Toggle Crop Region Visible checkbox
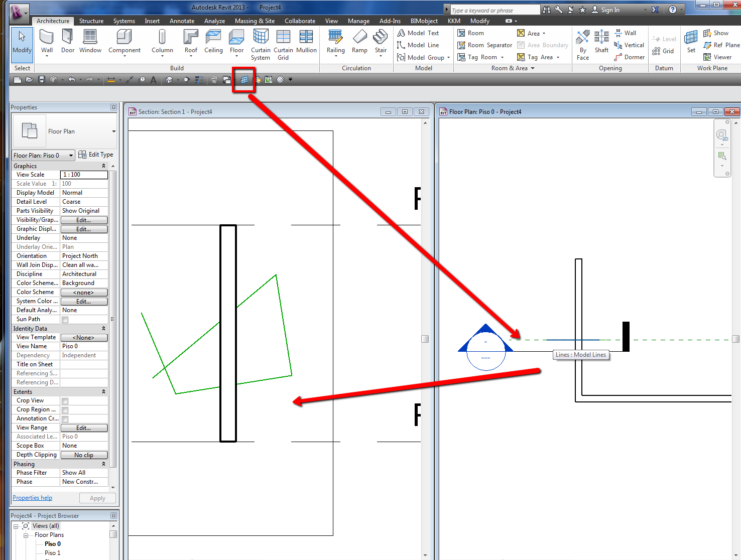 click(65, 410)
